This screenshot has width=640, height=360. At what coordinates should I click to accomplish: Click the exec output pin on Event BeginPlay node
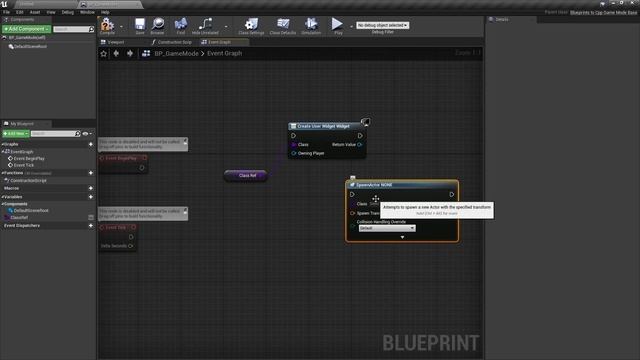142,168
